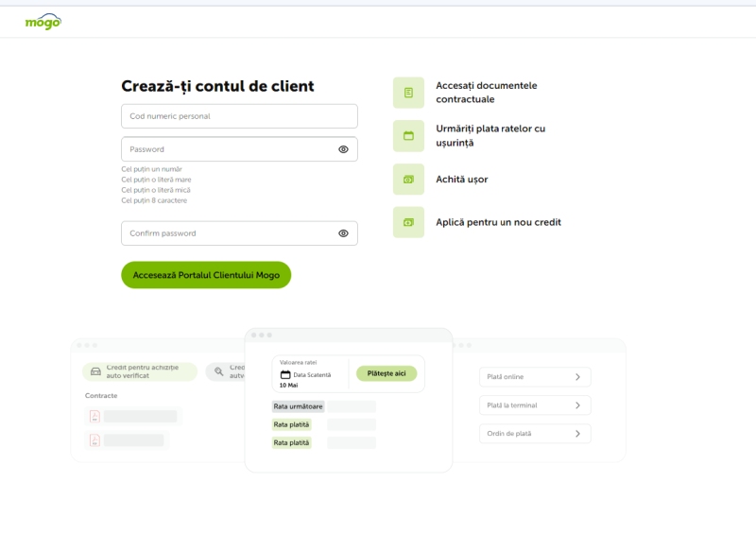Click the car icon beside Credit pentru achiziție

coord(95,371)
